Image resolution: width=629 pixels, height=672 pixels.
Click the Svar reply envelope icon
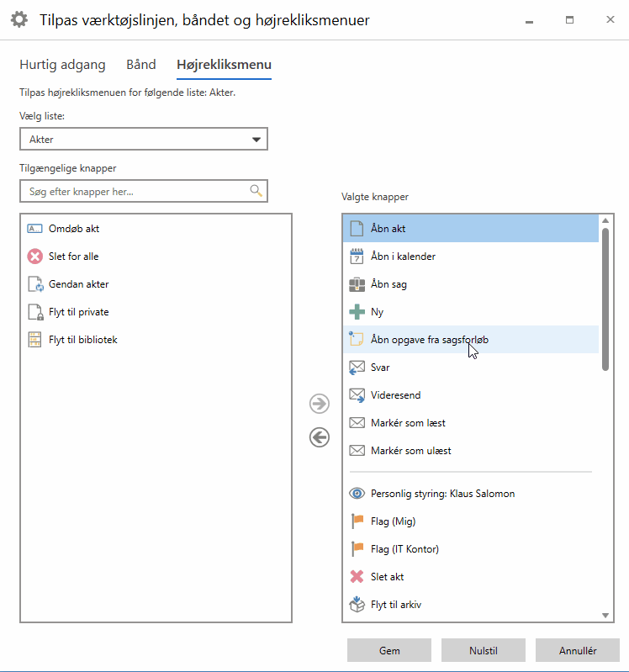(357, 368)
